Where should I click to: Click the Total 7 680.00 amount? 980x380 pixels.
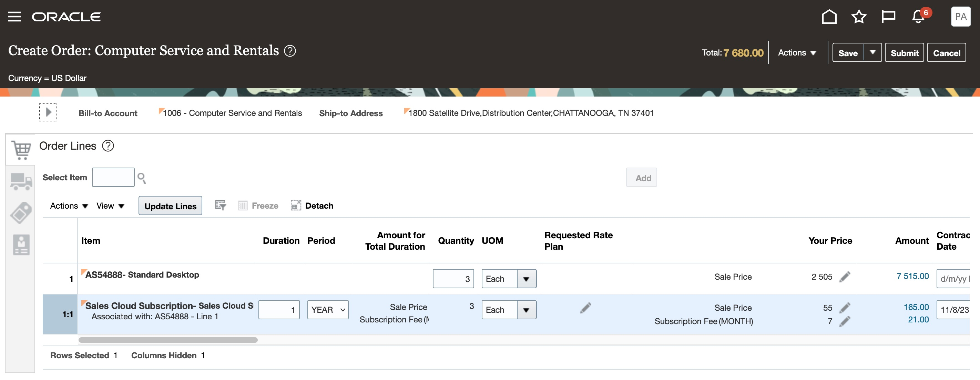coord(743,53)
